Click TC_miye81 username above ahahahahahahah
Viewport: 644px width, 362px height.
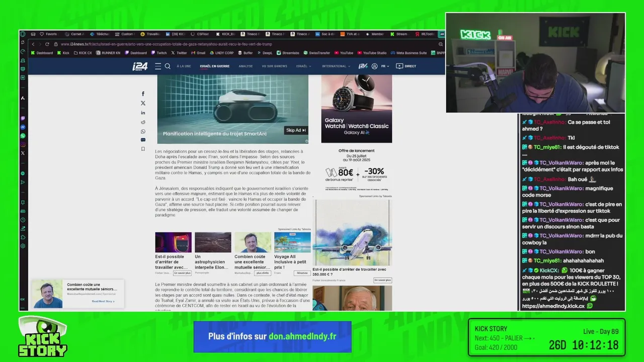(547, 260)
